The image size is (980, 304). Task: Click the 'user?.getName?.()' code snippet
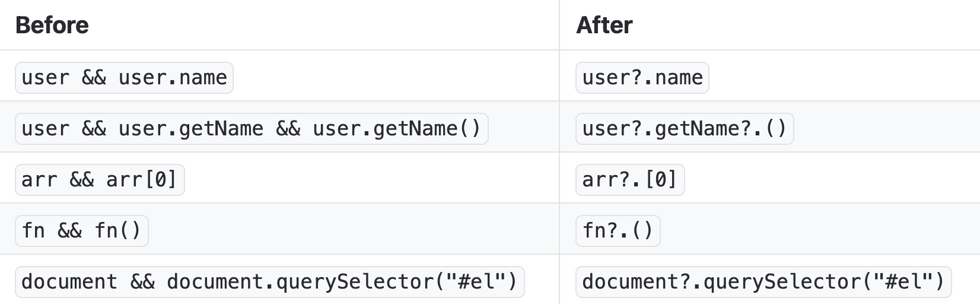click(684, 129)
